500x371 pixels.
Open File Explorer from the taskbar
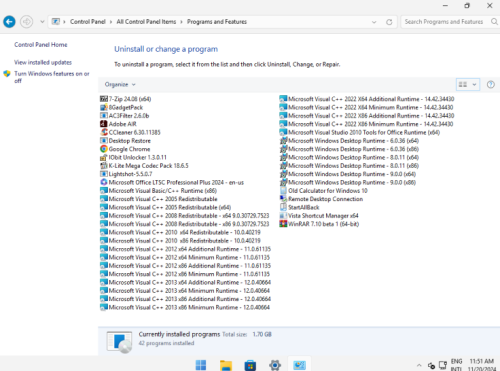click(226, 365)
